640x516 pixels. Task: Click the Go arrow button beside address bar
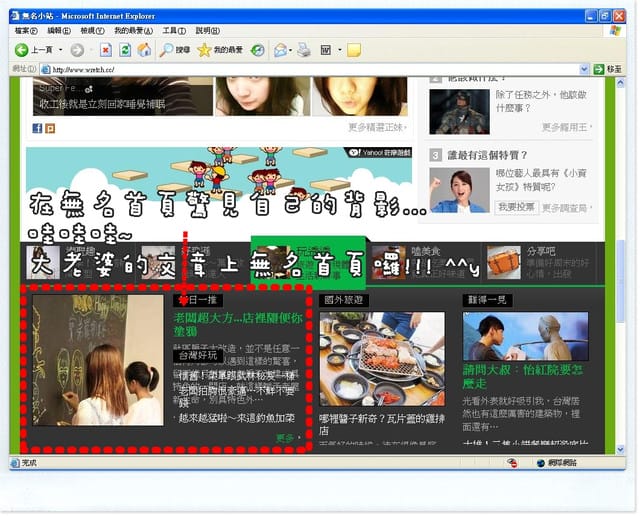click(599, 69)
